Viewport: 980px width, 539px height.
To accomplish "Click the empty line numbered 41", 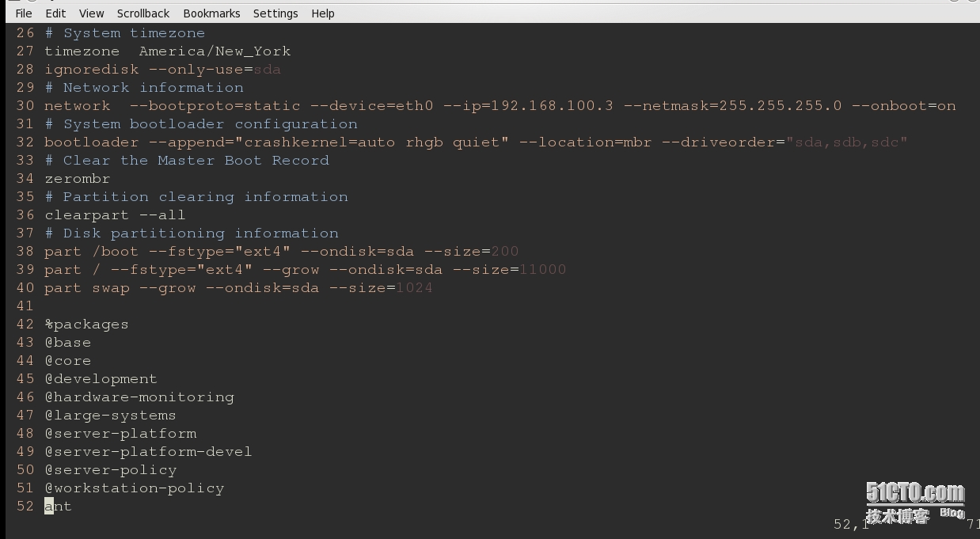I will pyautogui.click(x=25, y=306).
